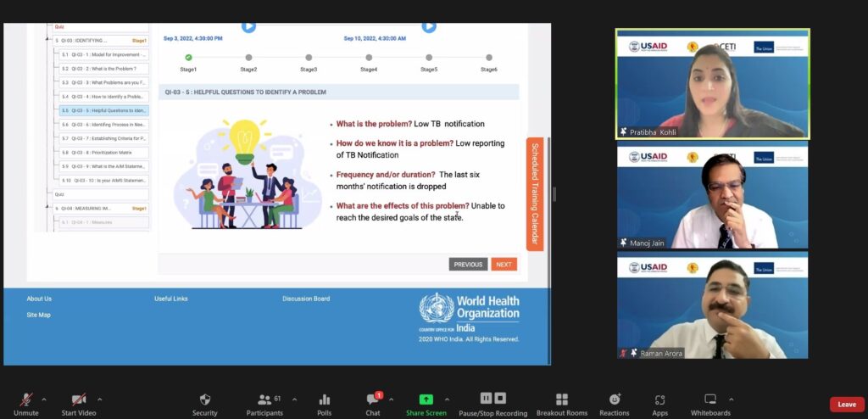Open the Security shield icon

pos(204,399)
